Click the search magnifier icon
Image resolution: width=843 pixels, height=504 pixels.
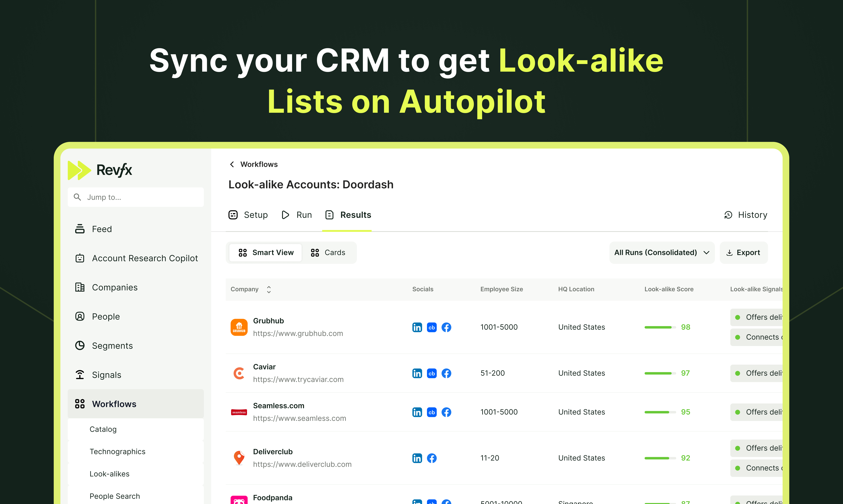(77, 197)
